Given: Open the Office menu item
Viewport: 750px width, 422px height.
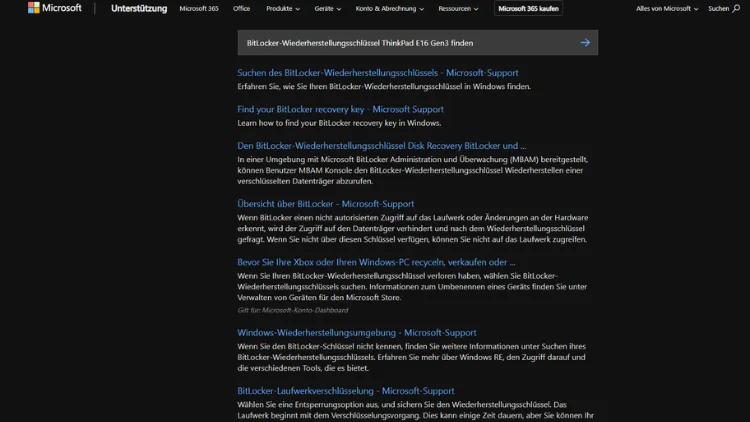Looking at the screenshot, I should [x=242, y=9].
